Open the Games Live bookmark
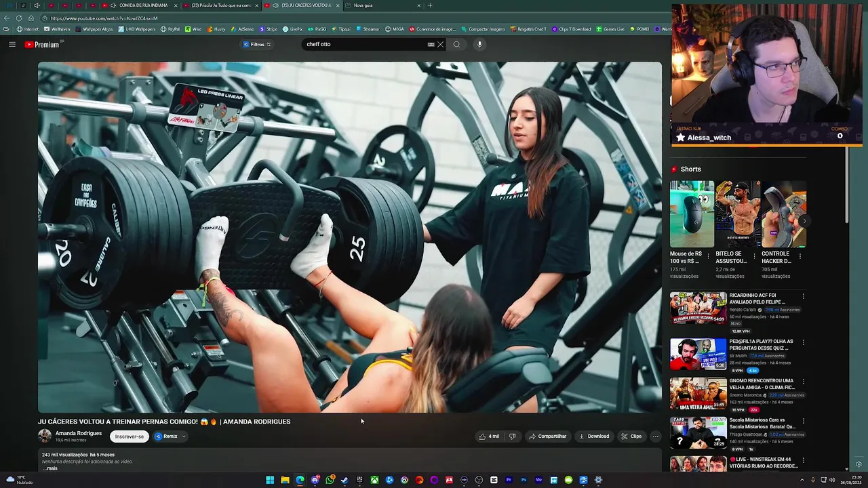 click(x=610, y=29)
